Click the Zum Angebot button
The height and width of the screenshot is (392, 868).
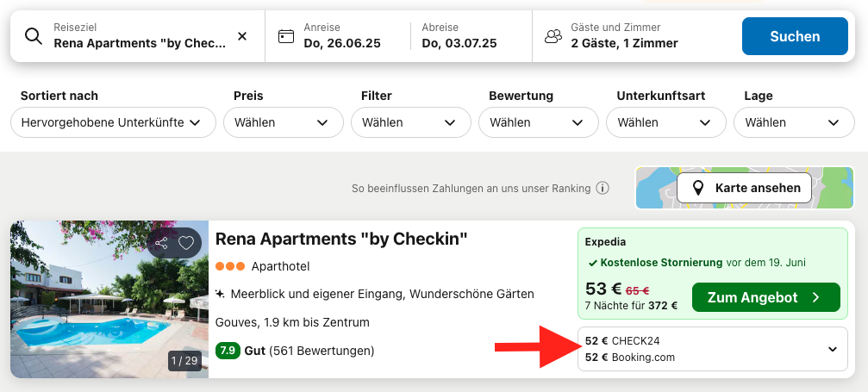pos(765,297)
